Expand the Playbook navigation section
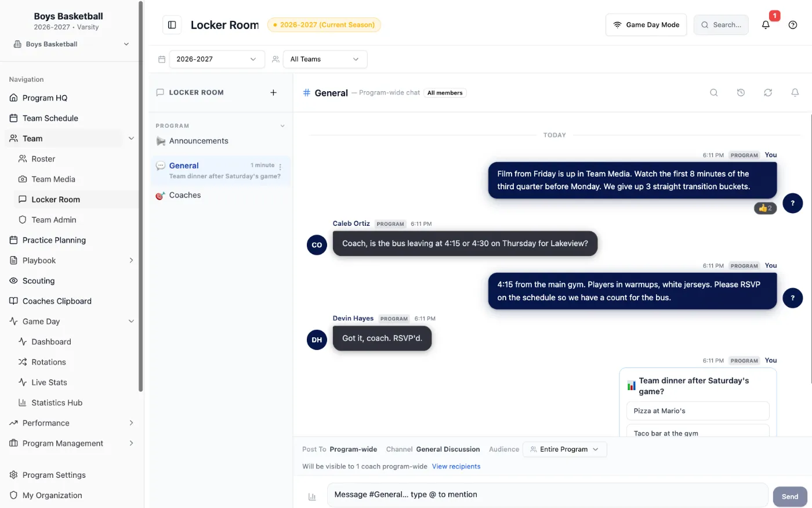This screenshot has height=508, width=812. tap(131, 260)
